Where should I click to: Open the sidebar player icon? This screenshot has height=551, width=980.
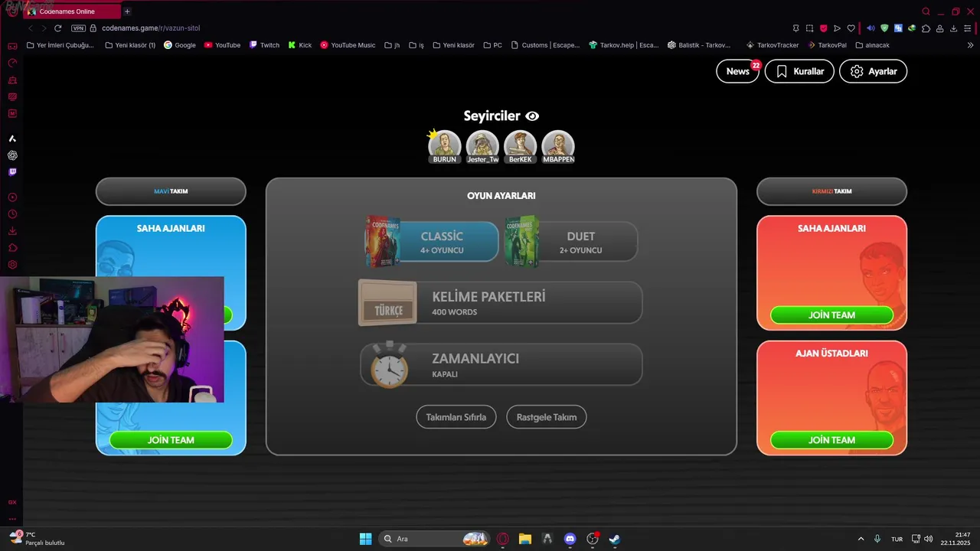[x=12, y=197]
